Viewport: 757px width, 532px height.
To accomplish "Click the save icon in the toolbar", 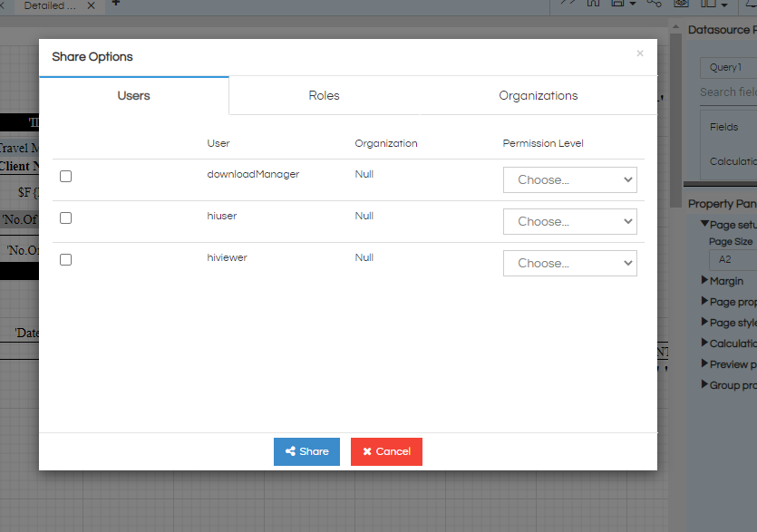I will coord(617,3).
